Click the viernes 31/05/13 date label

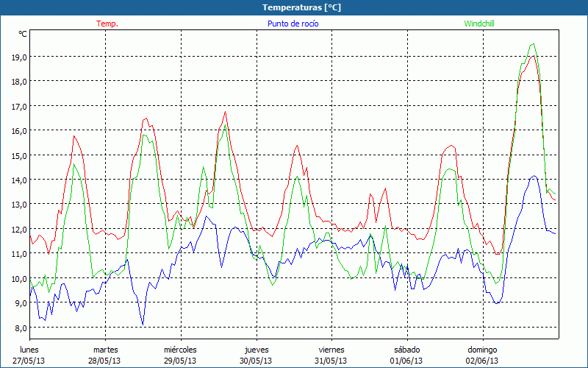(331, 355)
